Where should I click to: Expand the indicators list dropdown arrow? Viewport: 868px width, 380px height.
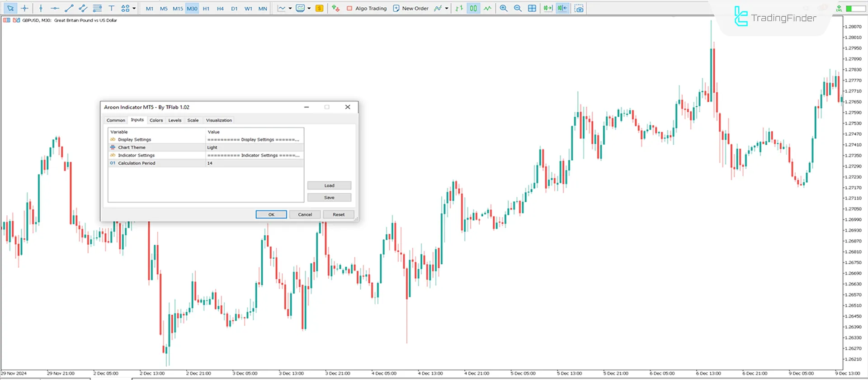point(447,8)
